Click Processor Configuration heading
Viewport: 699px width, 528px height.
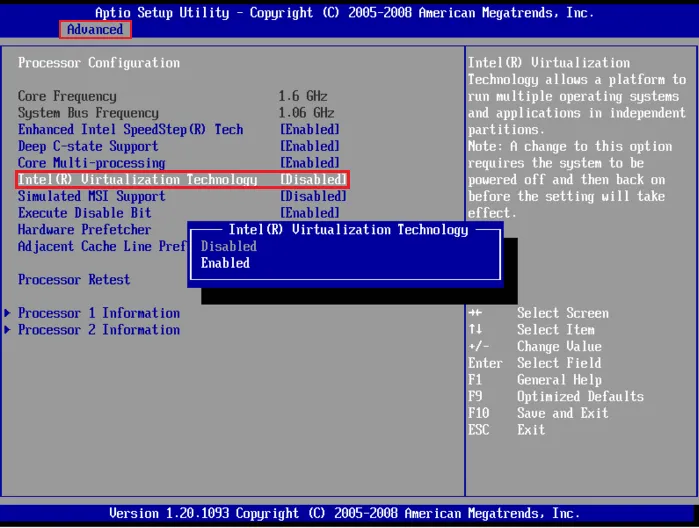99,62
